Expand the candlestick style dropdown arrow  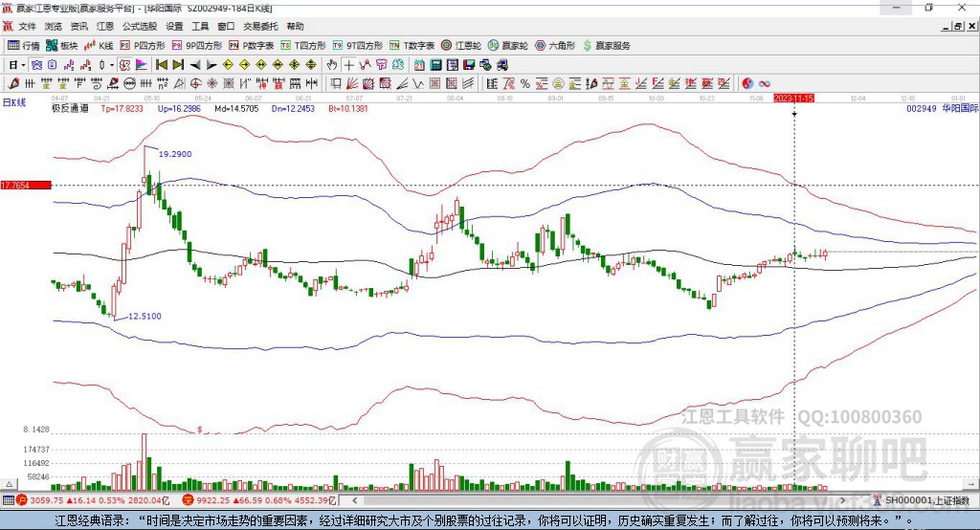[112, 65]
